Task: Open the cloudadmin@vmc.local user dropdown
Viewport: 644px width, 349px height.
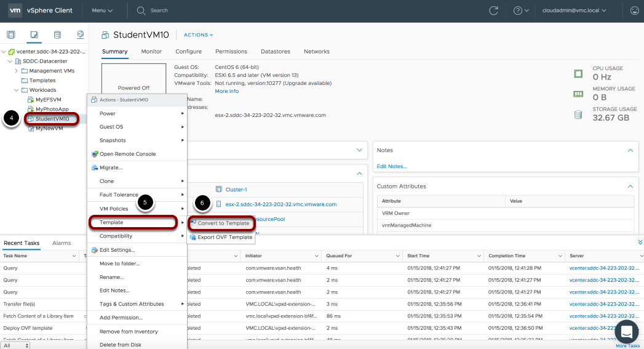Action: coord(574,10)
